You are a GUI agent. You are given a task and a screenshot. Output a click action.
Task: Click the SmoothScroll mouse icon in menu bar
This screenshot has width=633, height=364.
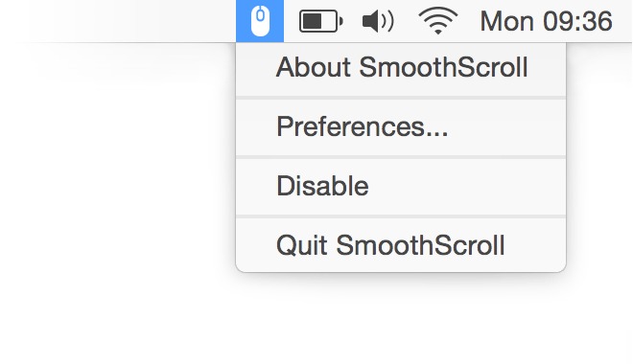(x=260, y=21)
